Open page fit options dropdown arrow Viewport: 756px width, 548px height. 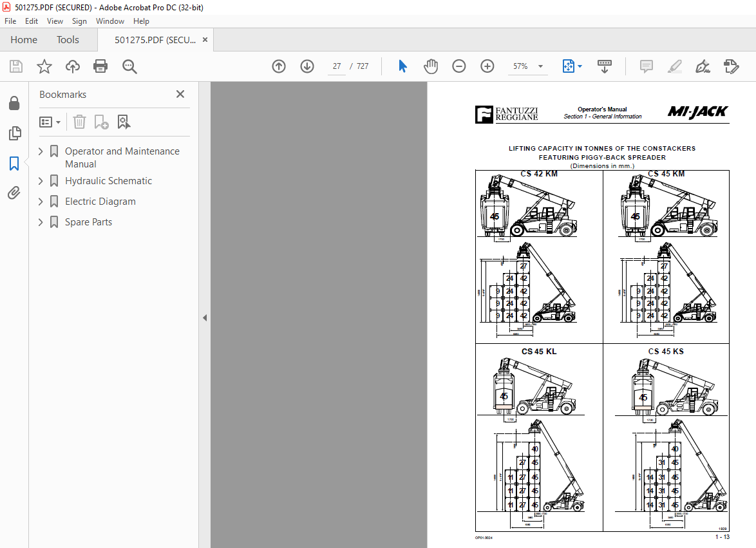580,66
